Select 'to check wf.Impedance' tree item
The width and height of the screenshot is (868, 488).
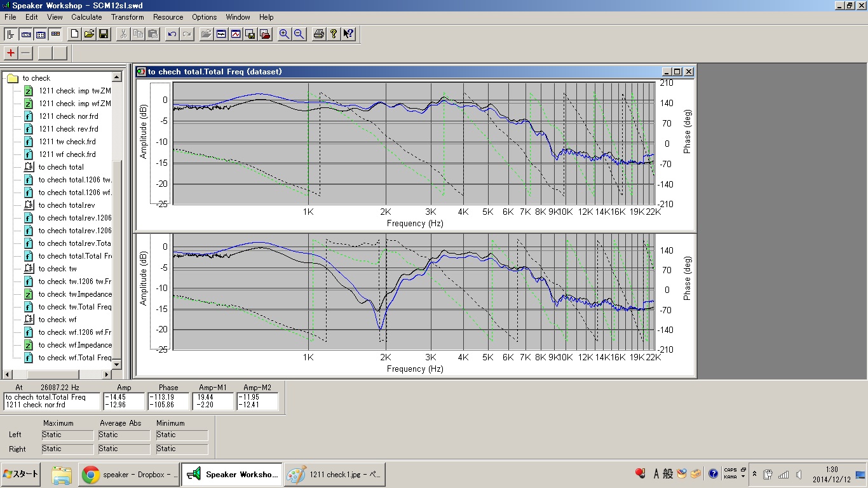[x=74, y=345]
